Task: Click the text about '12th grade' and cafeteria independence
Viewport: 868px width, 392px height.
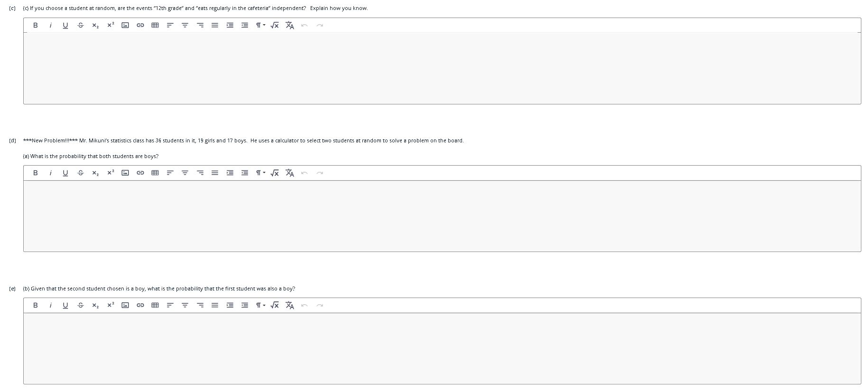Action: (195, 8)
